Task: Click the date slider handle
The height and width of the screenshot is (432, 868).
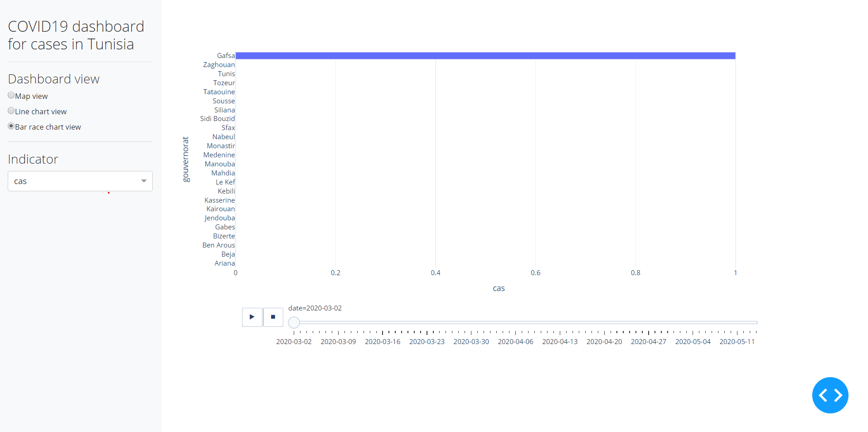Action: (x=294, y=322)
